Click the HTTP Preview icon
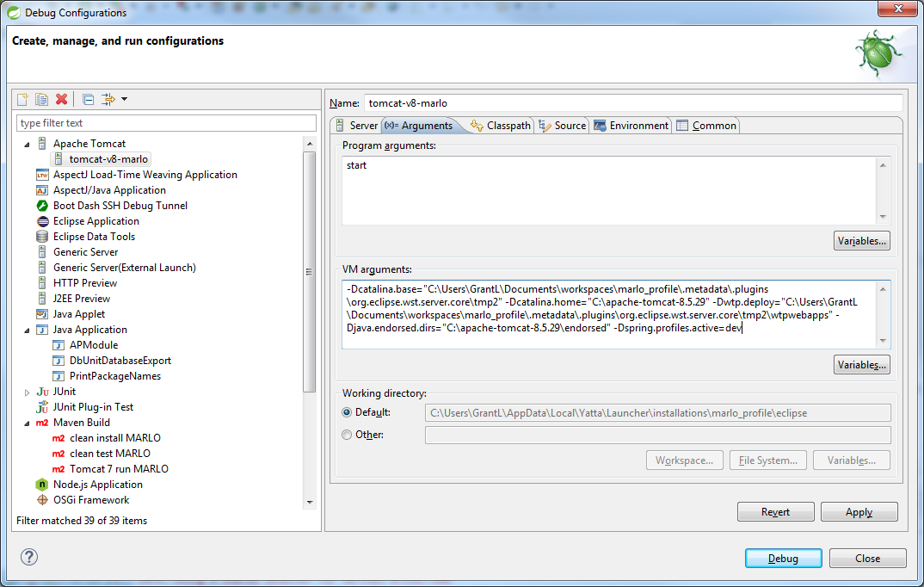924x587 pixels. pos(42,283)
